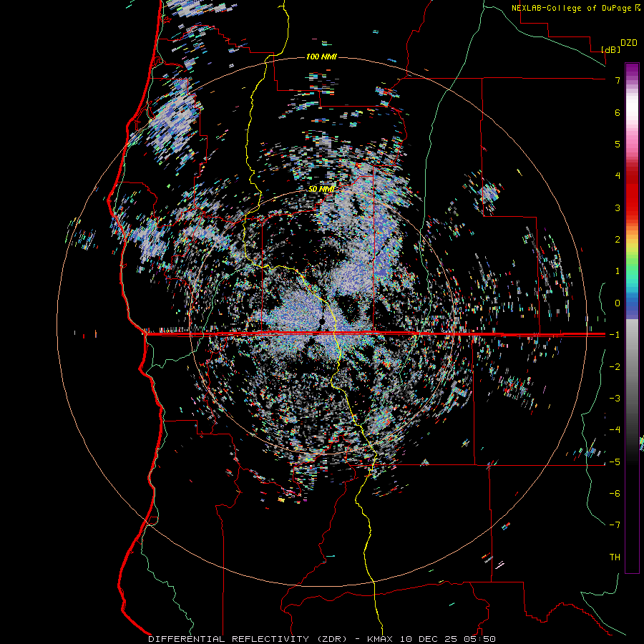This screenshot has height=644, width=644.
Task: Click the Differential Reflectivity KMAX caption
Action: point(321,639)
